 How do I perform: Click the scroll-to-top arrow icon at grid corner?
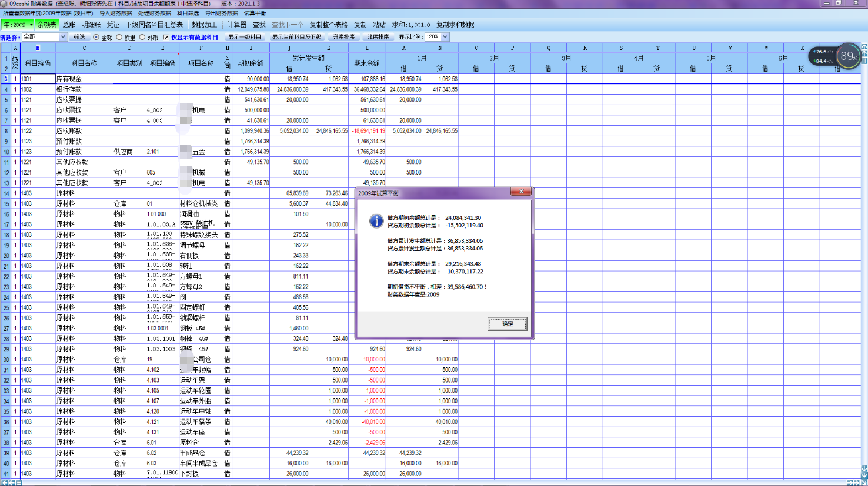pyautogui.click(x=864, y=46)
